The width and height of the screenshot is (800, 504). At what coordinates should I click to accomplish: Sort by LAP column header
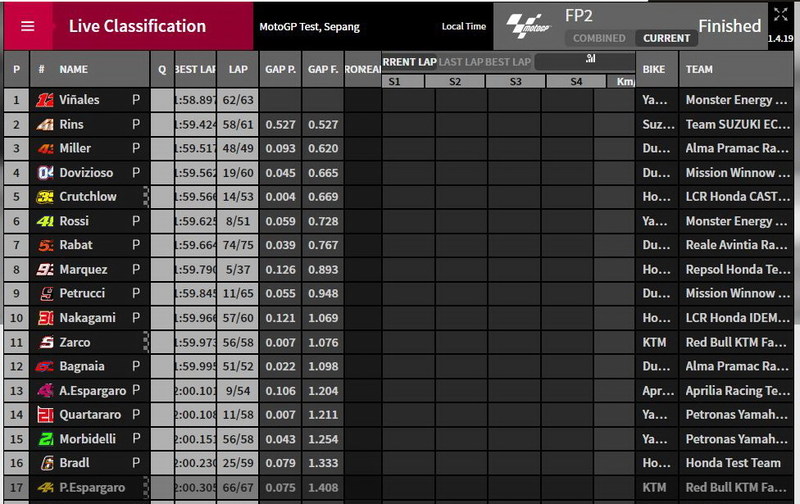coord(238,69)
